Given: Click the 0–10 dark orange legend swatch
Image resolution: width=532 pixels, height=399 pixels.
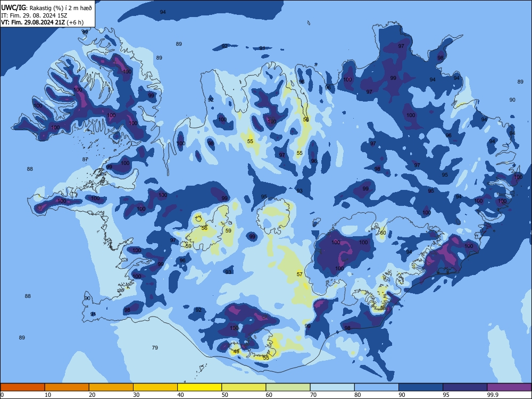Looking at the screenshot, I should (x=22, y=387).
